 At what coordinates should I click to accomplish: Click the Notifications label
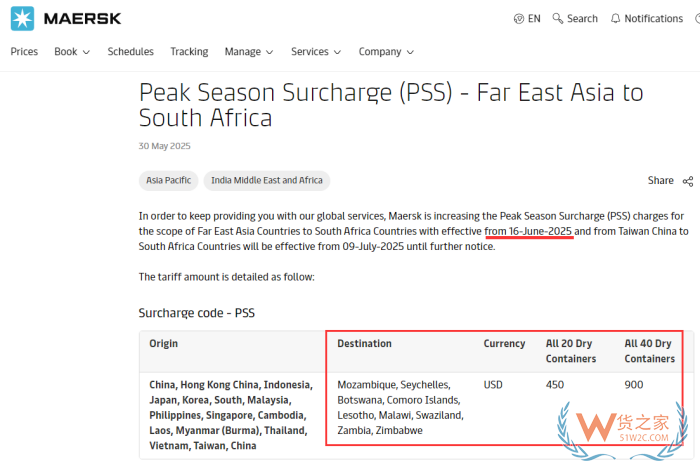tap(653, 19)
